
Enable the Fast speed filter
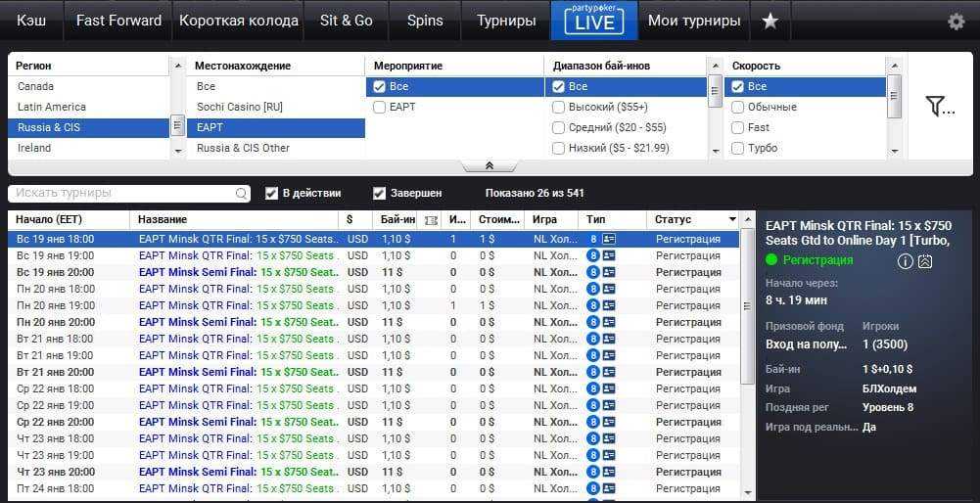tap(737, 128)
